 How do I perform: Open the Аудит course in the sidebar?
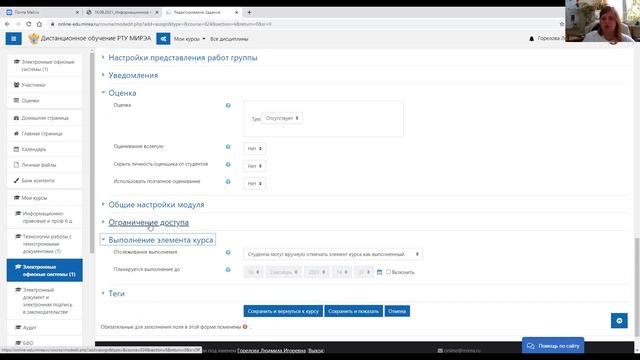pos(44,327)
